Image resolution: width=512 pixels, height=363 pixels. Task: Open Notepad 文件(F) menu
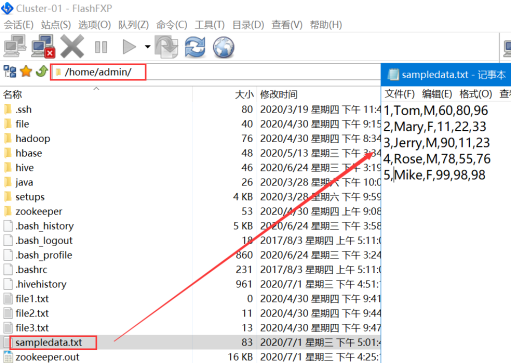click(x=399, y=94)
